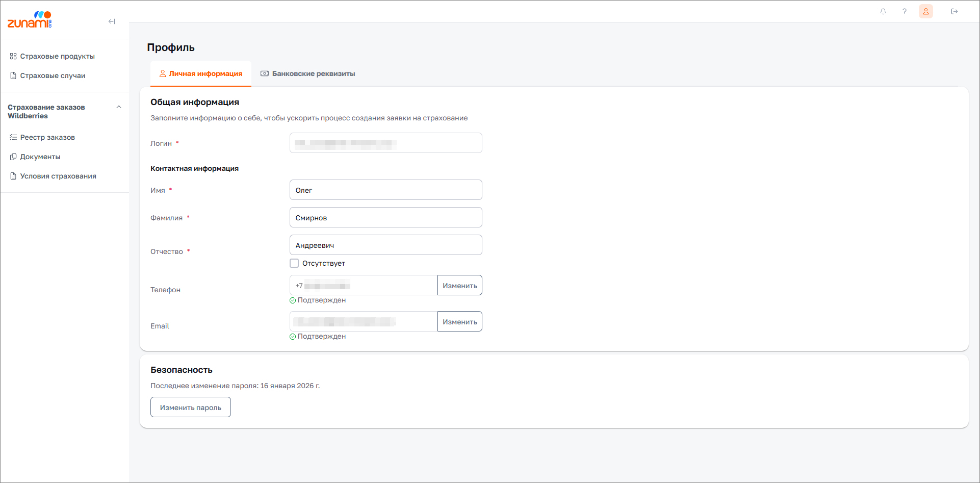Click the notifications bell icon
The height and width of the screenshot is (483, 980).
pyautogui.click(x=883, y=11)
